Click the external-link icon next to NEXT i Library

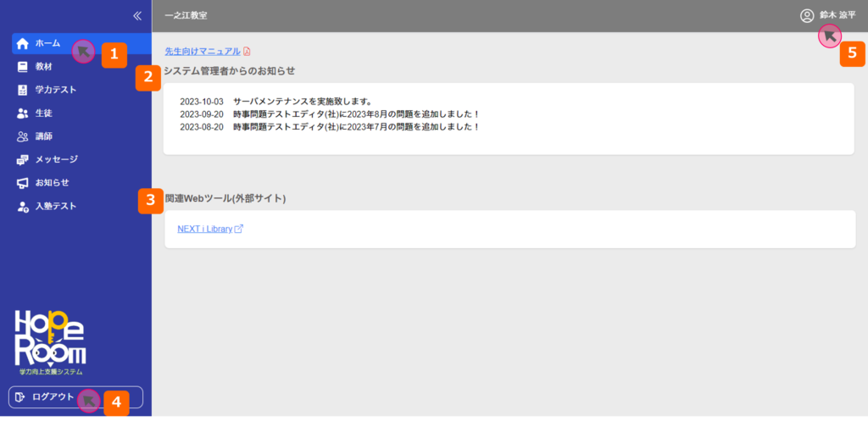coord(239,229)
